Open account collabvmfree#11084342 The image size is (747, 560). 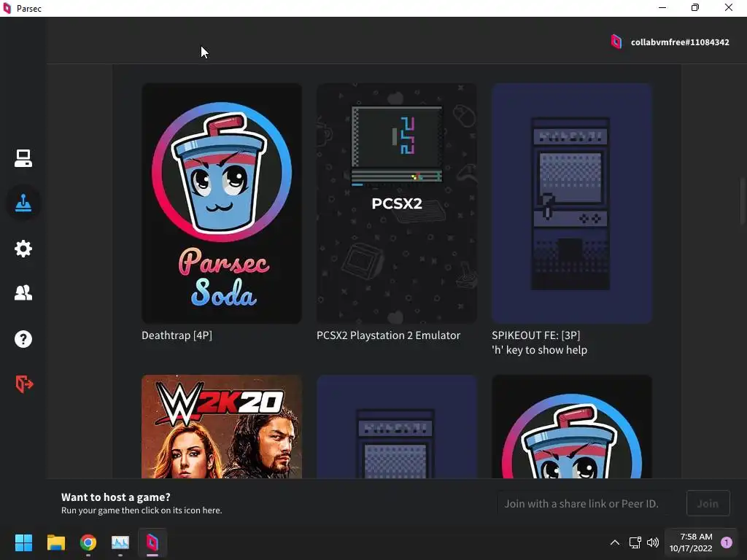point(680,42)
